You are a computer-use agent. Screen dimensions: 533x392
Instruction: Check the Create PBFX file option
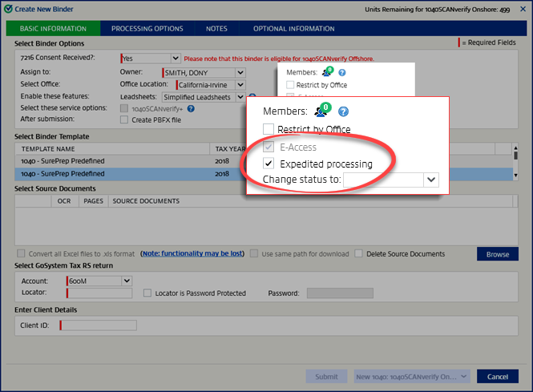pyautogui.click(x=123, y=120)
